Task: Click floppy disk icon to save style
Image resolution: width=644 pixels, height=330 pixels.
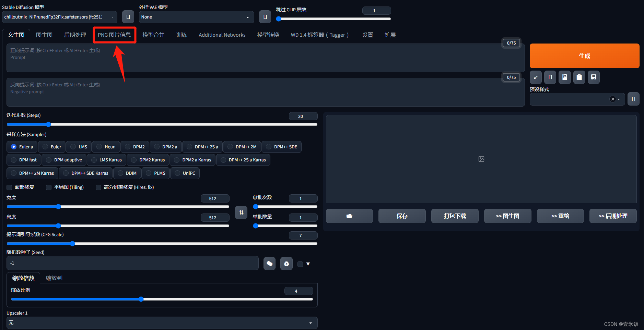Action: pyautogui.click(x=594, y=77)
